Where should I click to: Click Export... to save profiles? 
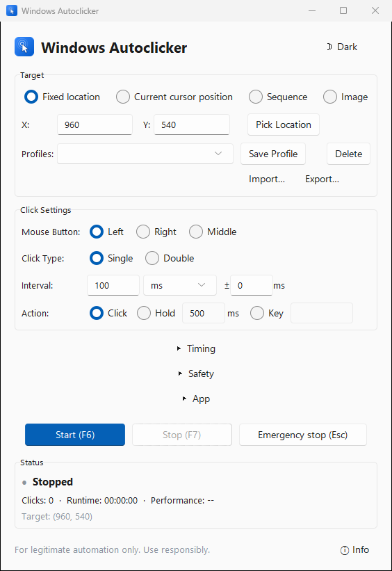click(322, 179)
